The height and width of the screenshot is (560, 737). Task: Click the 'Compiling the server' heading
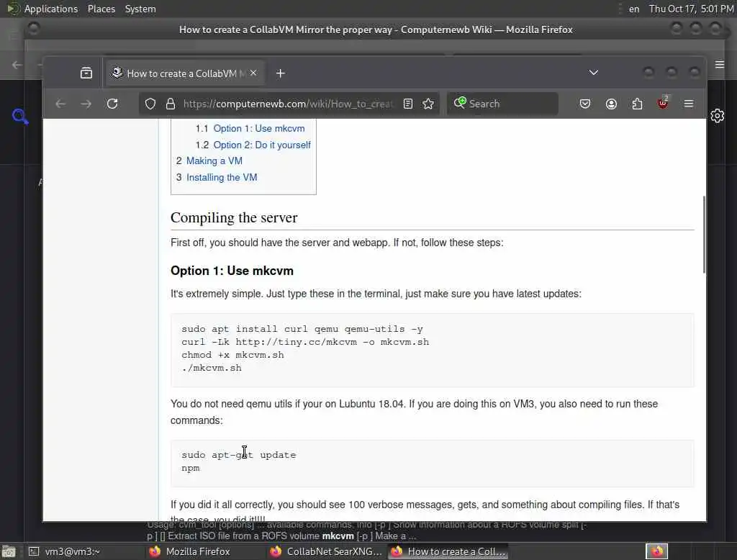point(234,217)
